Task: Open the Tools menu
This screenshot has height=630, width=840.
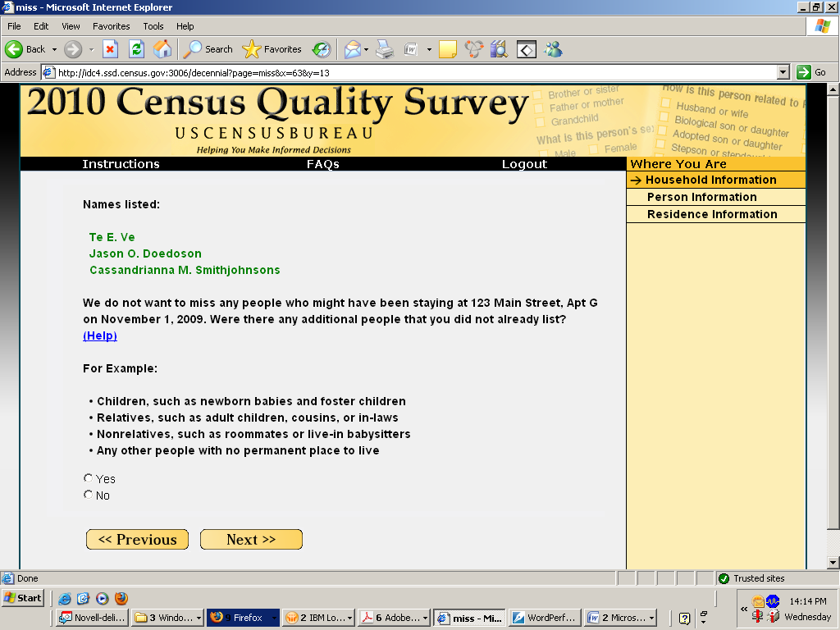Action: [153, 26]
